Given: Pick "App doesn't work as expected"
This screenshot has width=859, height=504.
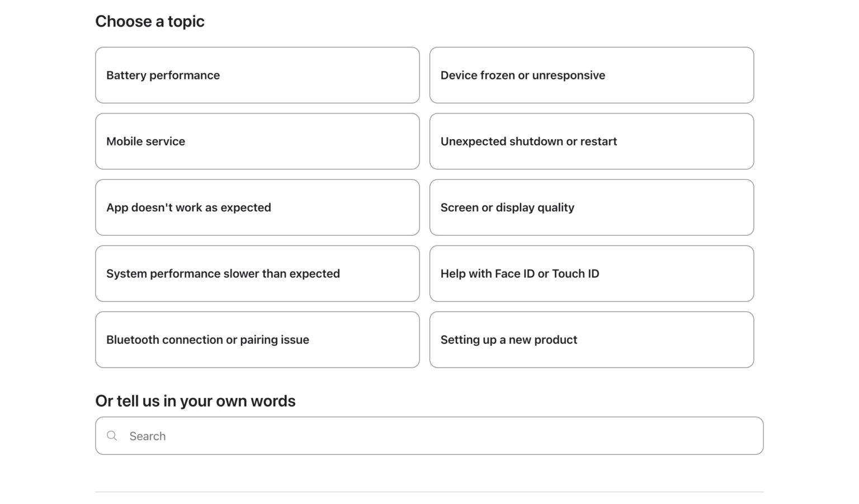Looking at the screenshot, I should pos(257,207).
